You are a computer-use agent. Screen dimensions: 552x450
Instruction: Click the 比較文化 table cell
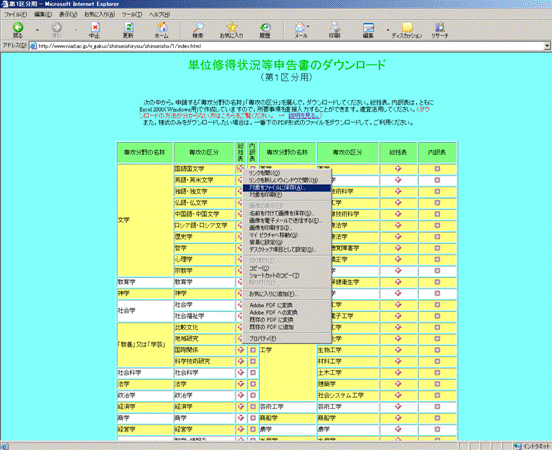pos(204,327)
